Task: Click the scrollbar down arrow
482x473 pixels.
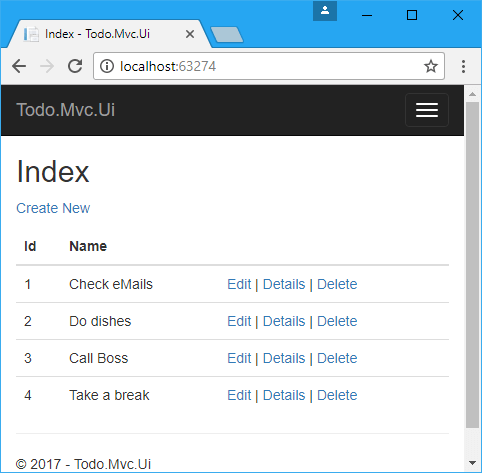Action: pyautogui.click(x=472, y=463)
